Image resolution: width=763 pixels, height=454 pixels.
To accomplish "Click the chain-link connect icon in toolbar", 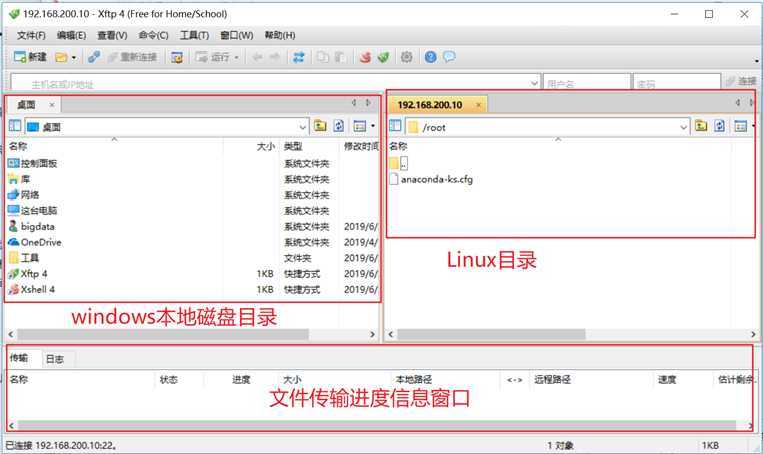I will pos(94,57).
